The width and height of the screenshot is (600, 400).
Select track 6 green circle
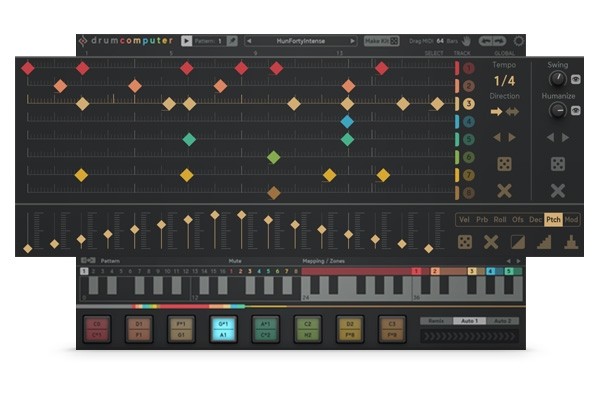click(469, 157)
